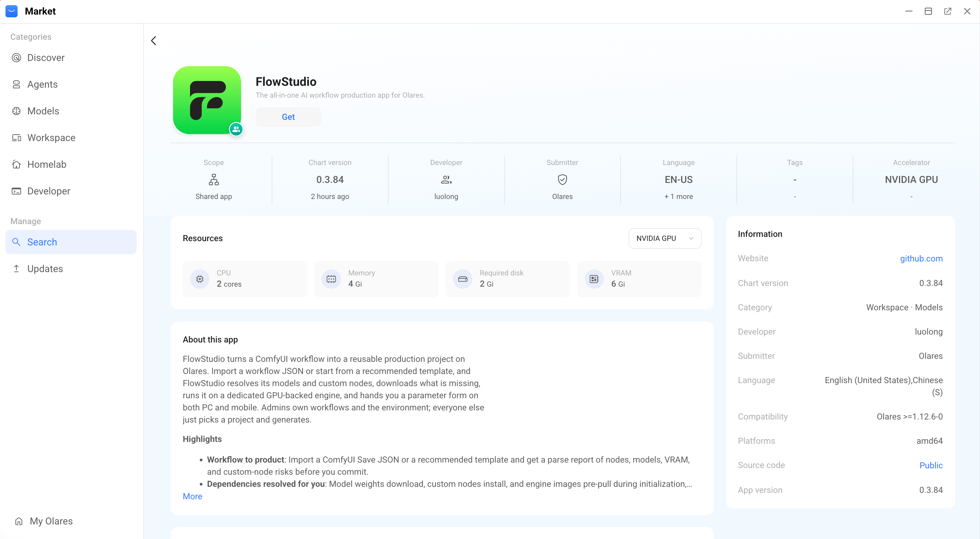This screenshot has width=980, height=539.
Task: Open the Public source code link
Action: coord(931,465)
